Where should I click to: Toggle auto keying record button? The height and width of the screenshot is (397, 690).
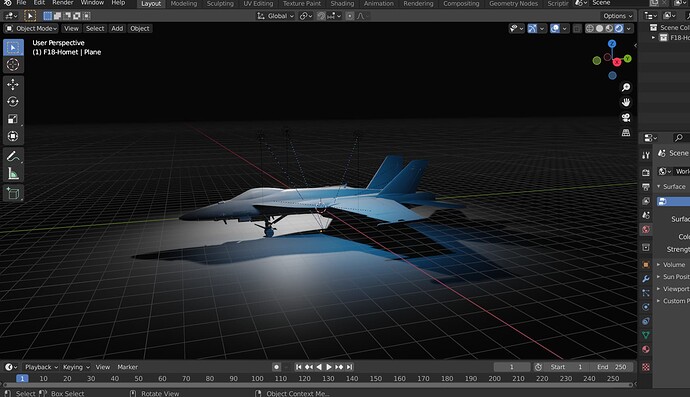pyautogui.click(x=276, y=367)
